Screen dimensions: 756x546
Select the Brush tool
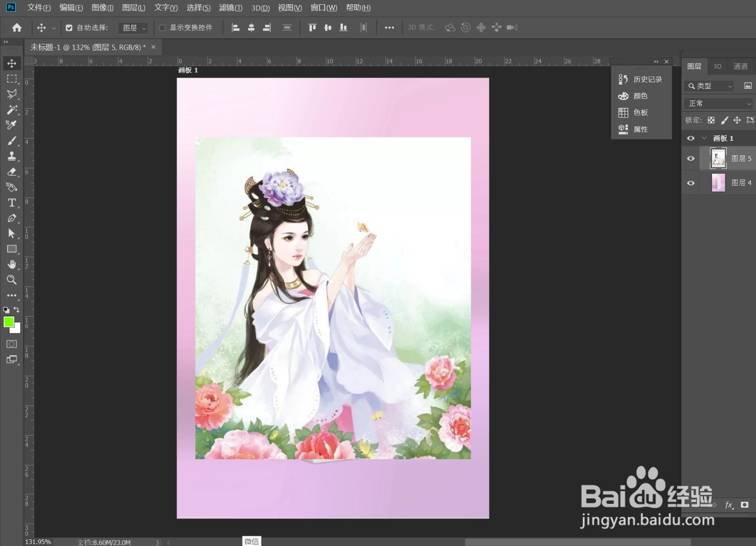(x=12, y=141)
